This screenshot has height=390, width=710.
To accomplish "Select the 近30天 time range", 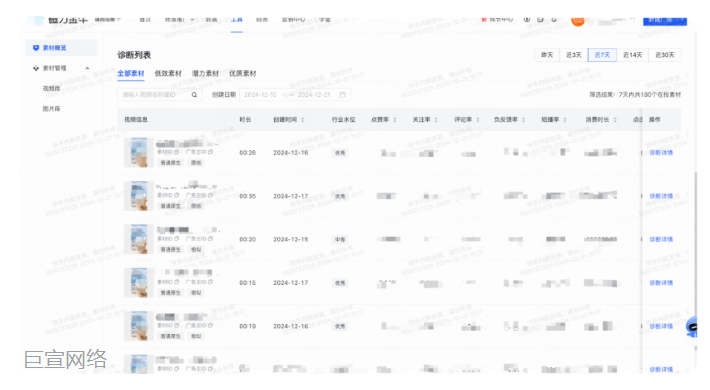I will click(x=665, y=55).
